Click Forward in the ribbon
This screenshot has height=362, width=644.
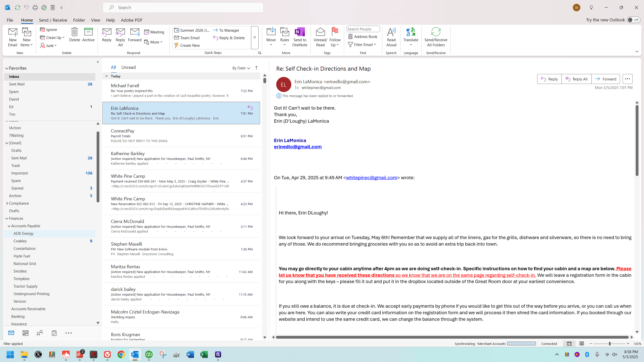click(135, 35)
